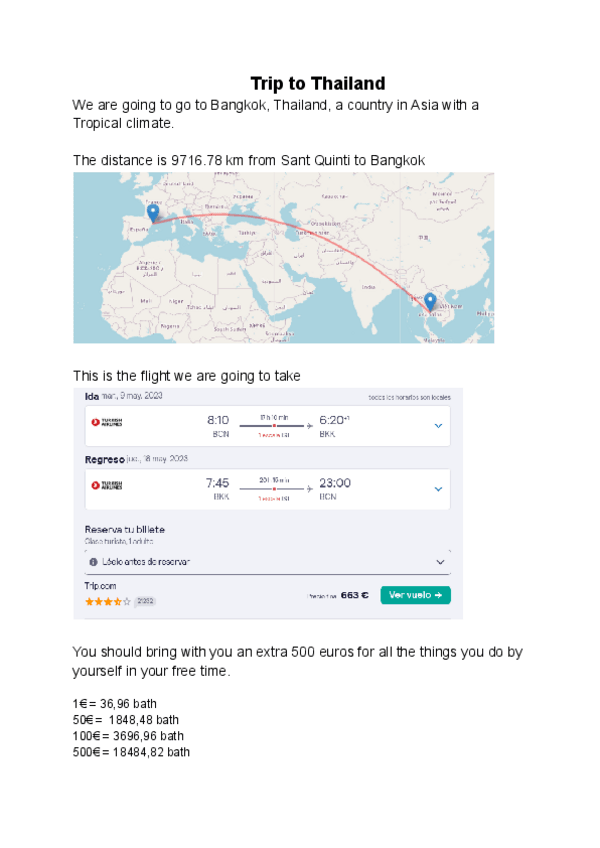600x848 pixels.
Task: Click the Trip.com provider name
Action: tap(102, 587)
